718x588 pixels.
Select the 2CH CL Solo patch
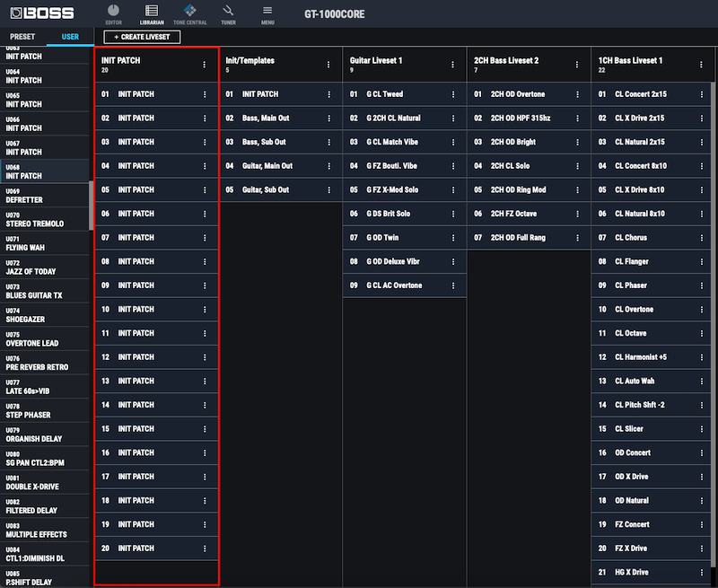point(529,166)
